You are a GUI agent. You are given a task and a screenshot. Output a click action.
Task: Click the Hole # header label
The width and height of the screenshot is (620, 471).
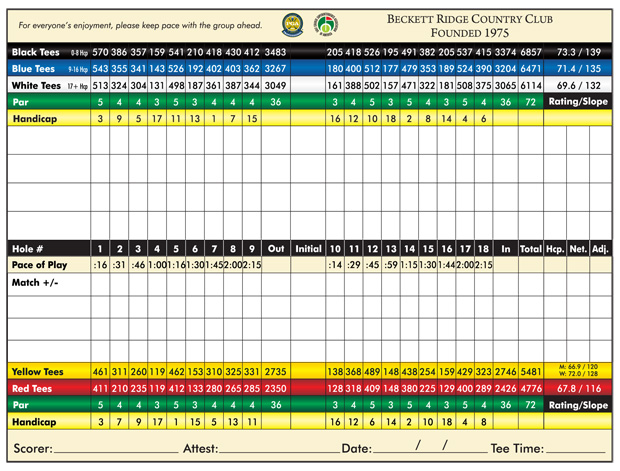[27, 249]
